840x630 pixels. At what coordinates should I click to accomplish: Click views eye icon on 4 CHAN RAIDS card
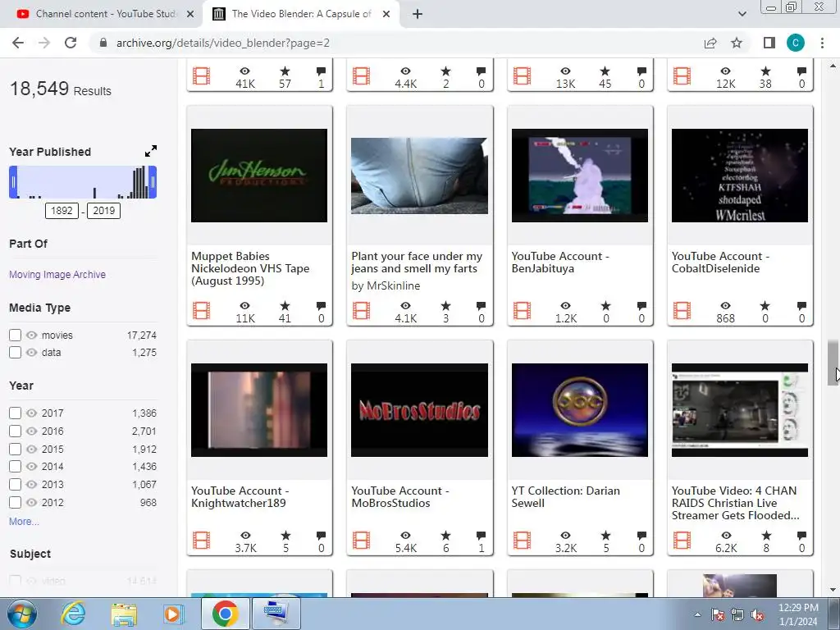pyautogui.click(x=726, y=535)
